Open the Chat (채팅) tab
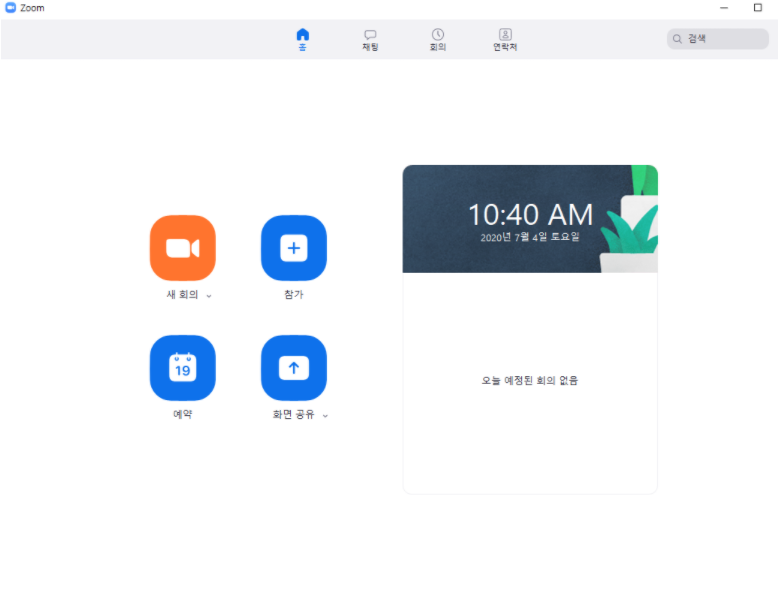779x600 pixels. pyautogui.click(x=370, y=40)
